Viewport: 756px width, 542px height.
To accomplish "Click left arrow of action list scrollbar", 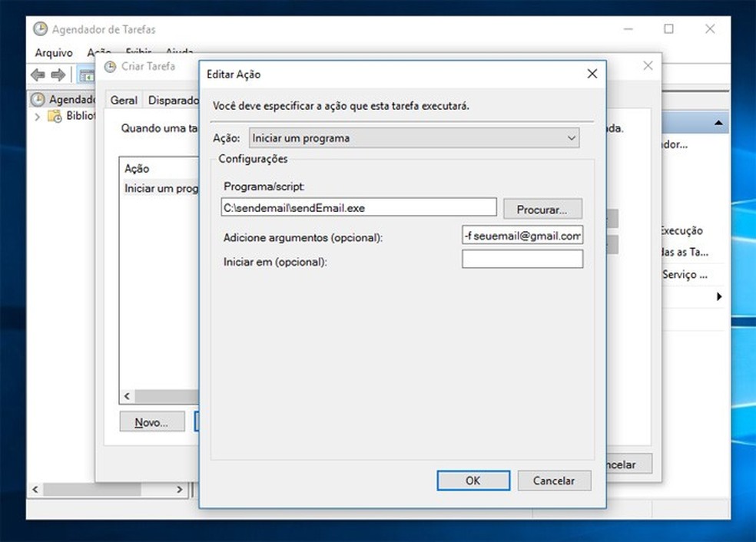I will click(x=127, y=396).
